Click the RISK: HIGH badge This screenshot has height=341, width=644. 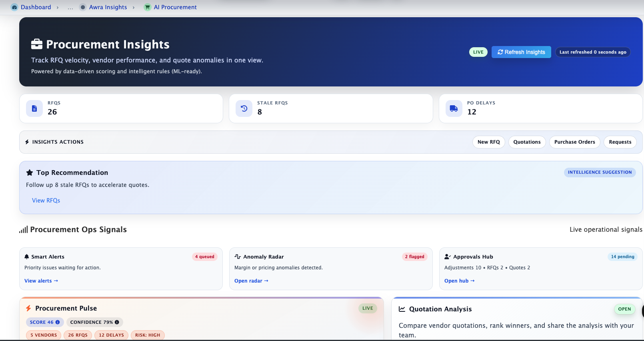(x=148, y=335)
